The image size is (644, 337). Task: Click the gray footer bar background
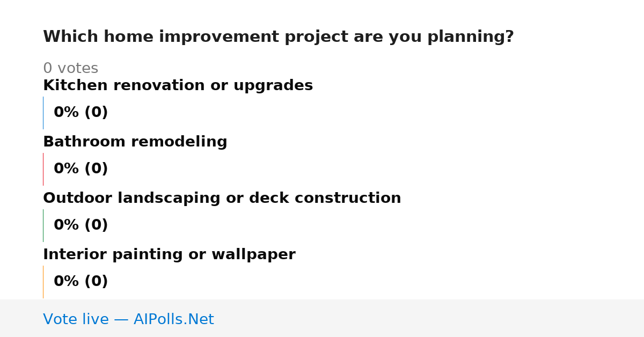click(x=429, y=318)
